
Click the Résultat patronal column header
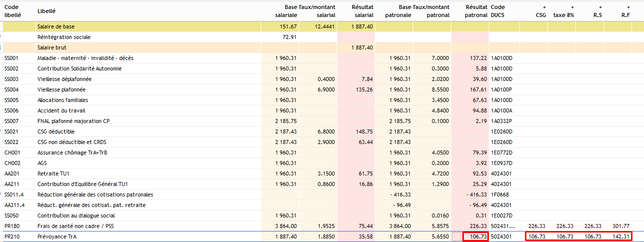coord(475,11)
